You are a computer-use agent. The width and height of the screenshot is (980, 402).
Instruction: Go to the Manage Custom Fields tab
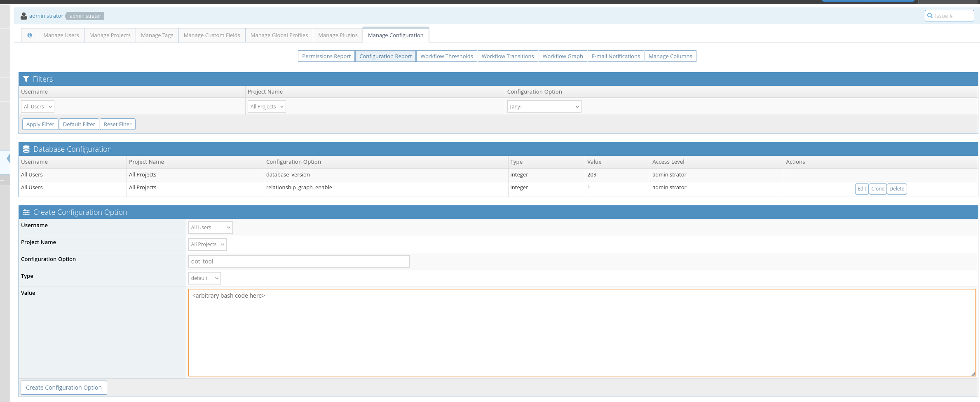tap(212, 35)
